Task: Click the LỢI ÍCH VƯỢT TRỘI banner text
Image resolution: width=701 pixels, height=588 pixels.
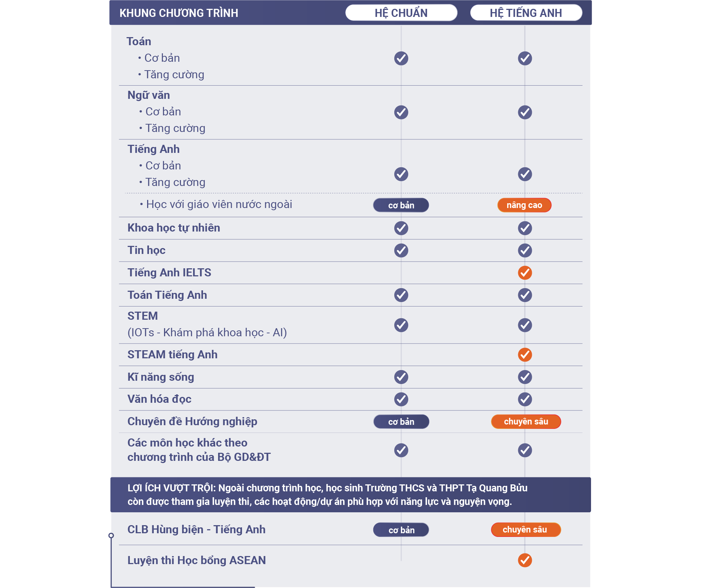Action: [x=327, y=495]
